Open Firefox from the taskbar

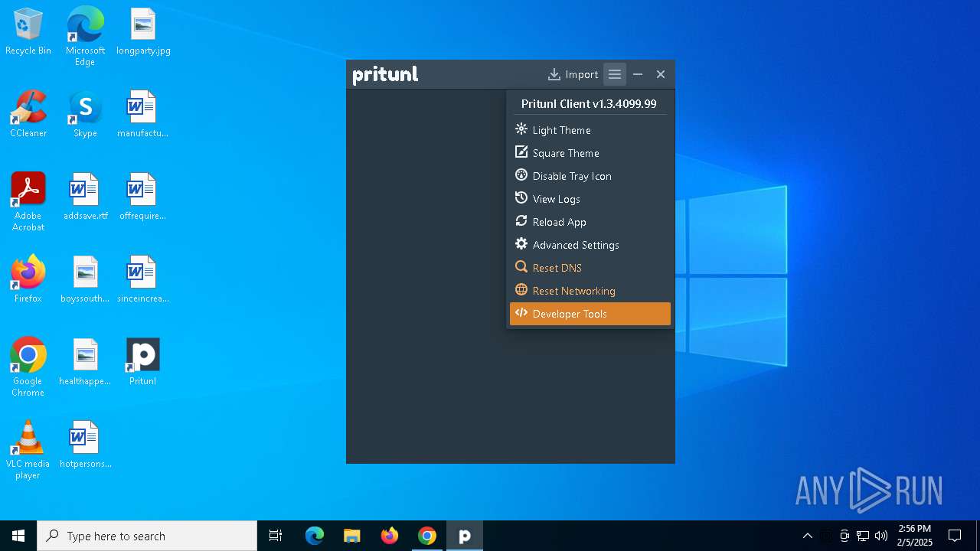point(390,536)
